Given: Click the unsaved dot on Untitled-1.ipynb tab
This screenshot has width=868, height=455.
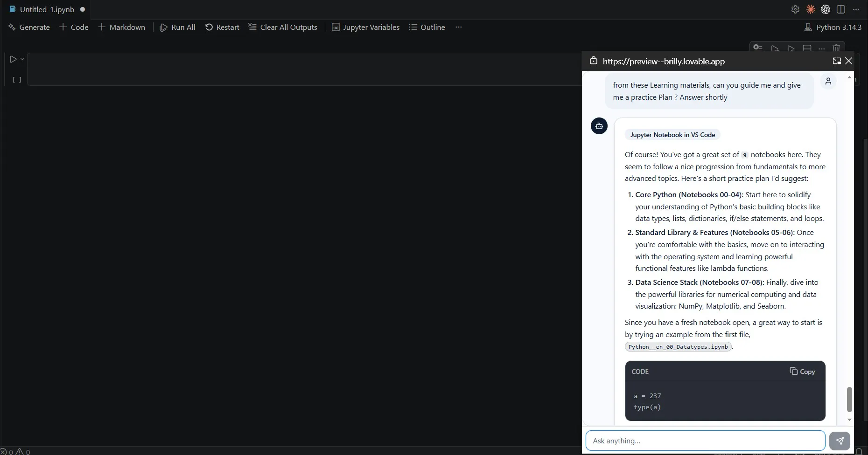Looking at the screenshot, I should tap(83, 9).
